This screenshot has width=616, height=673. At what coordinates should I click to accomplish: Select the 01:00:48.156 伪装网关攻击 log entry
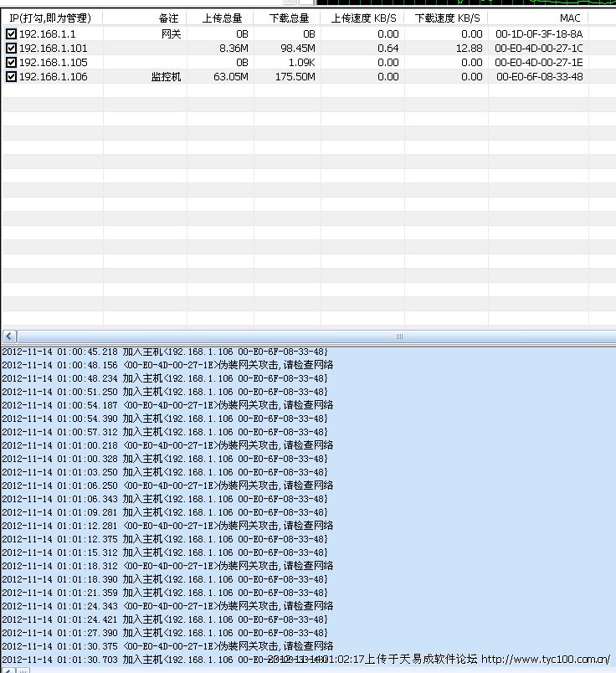point(167,365)
